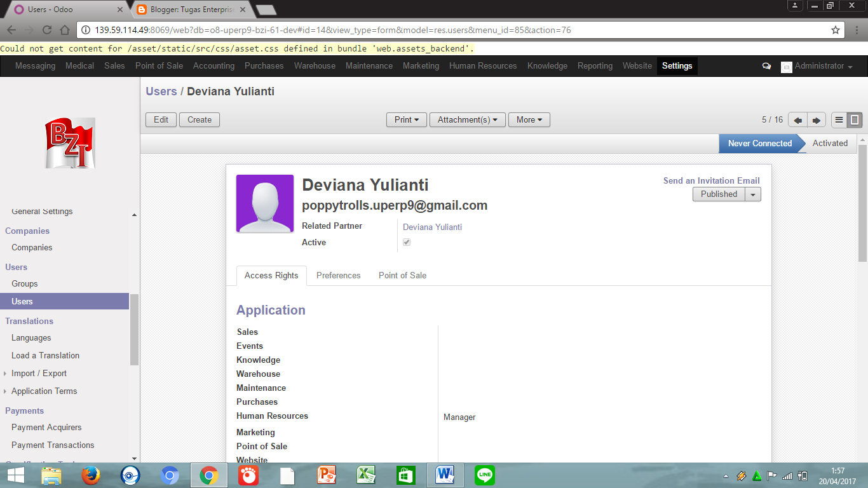The height and width of the screenshot is (488, 868).
Task: Switch to Word in the taskbar
Action: (x=445, y=475)
